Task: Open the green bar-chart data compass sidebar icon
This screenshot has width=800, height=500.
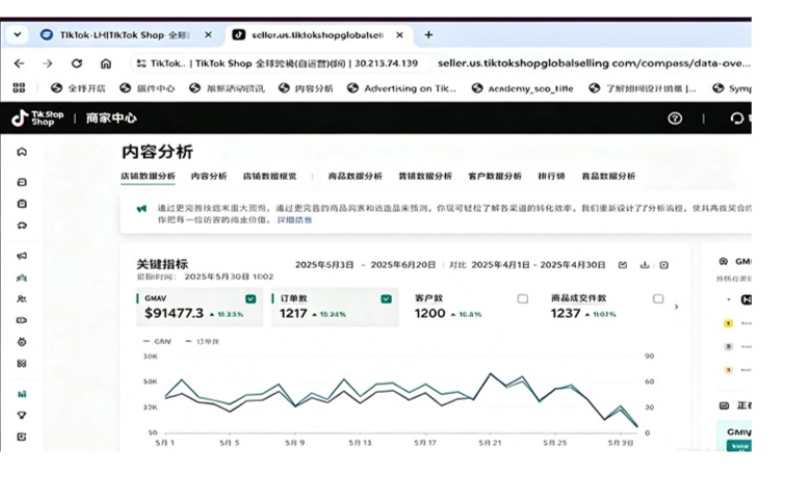Action: [x=22, y=394]
